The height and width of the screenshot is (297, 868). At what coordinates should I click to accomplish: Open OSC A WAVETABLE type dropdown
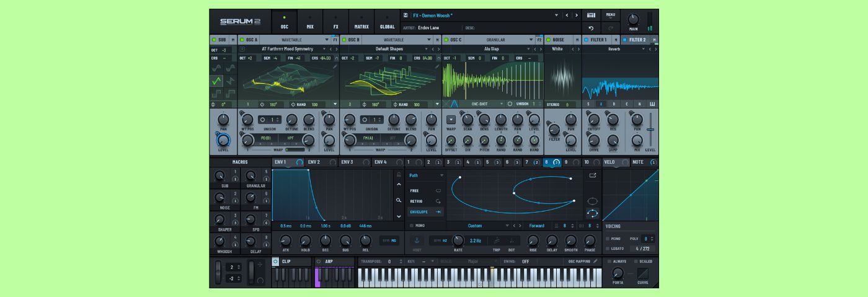[327, 40]
